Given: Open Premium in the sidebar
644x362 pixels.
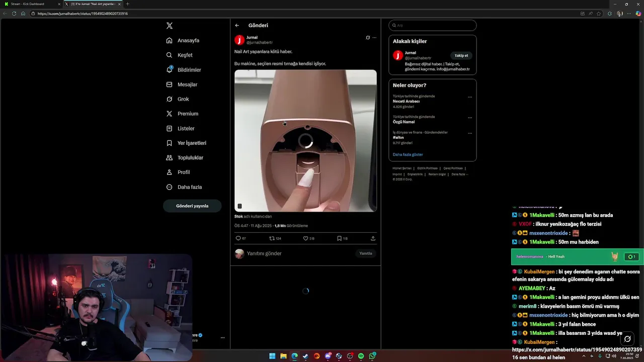Looking at the screenshot, I should [x=183, y=114].
